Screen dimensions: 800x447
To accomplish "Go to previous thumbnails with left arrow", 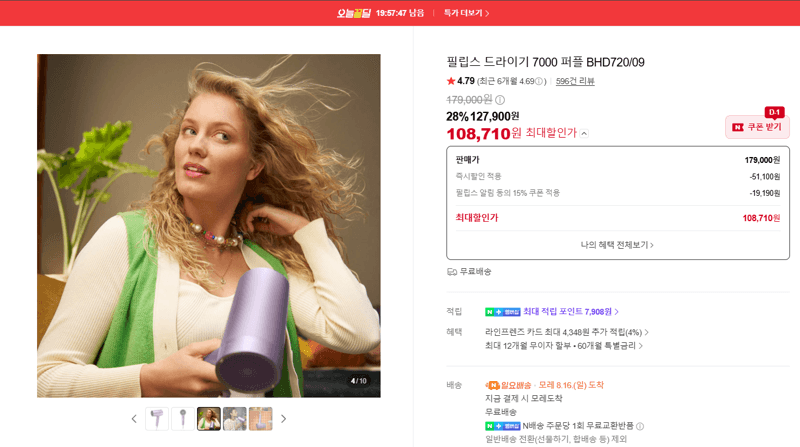I will (x=134, y=419).
